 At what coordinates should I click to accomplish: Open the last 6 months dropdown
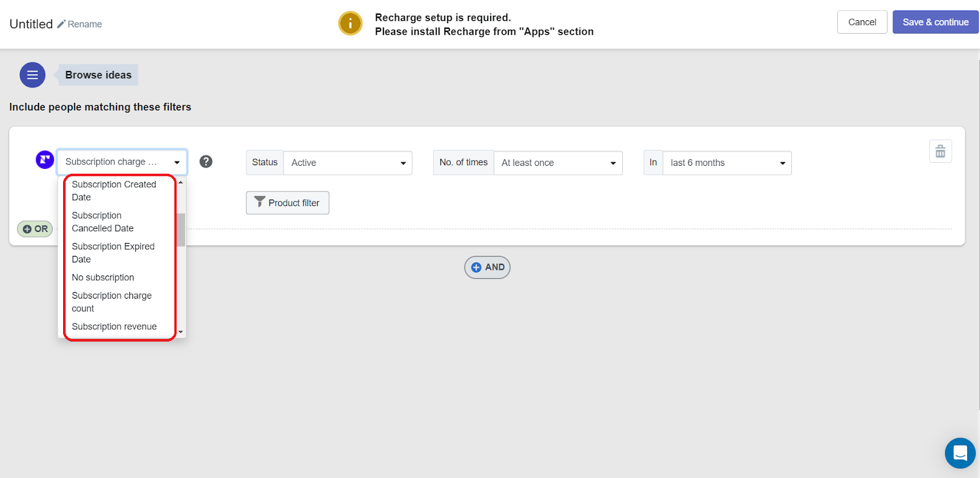(727, 163)
